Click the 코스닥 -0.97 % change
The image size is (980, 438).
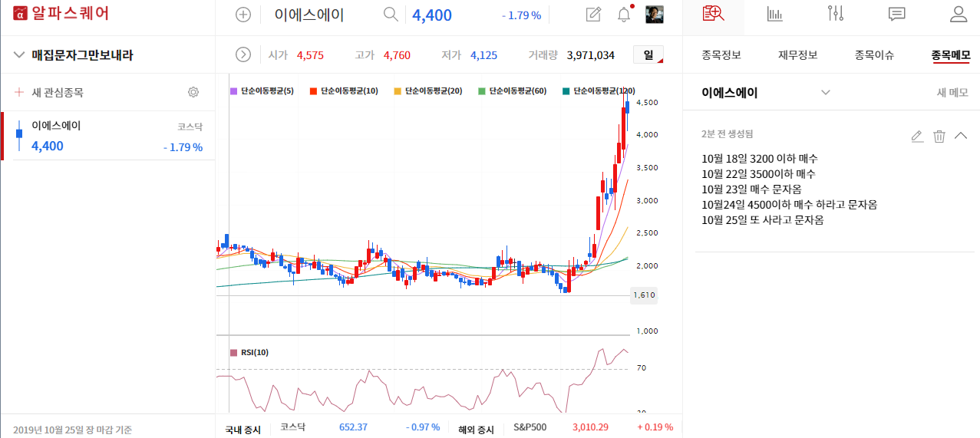[x=423, y=427]
